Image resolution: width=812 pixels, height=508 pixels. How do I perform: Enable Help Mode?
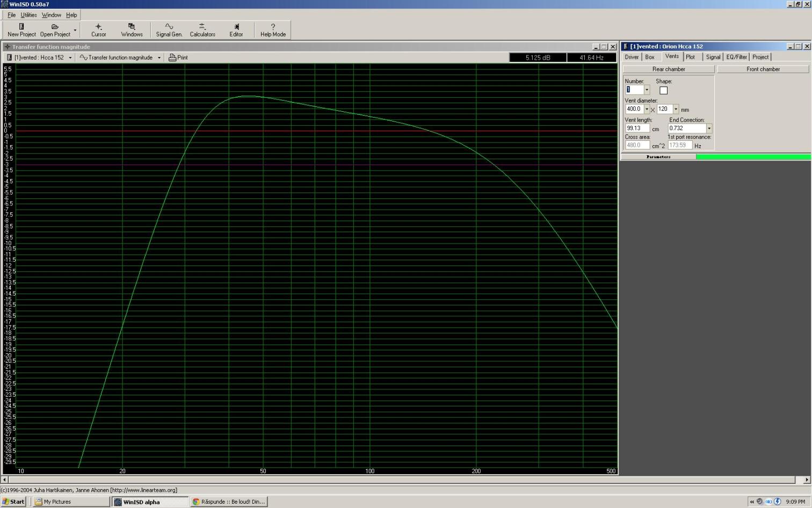(x=273, y=30)
